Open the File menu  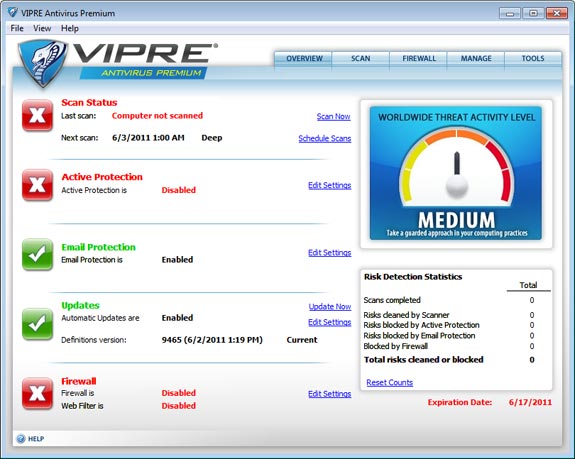click(x=17, y=28)
